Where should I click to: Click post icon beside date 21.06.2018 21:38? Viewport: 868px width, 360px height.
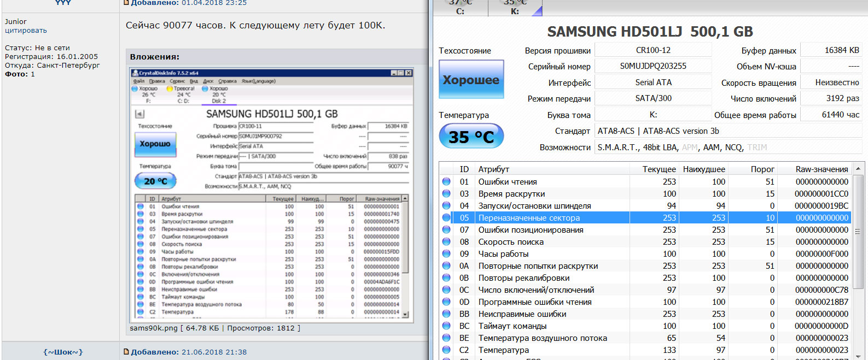(126, 352)
